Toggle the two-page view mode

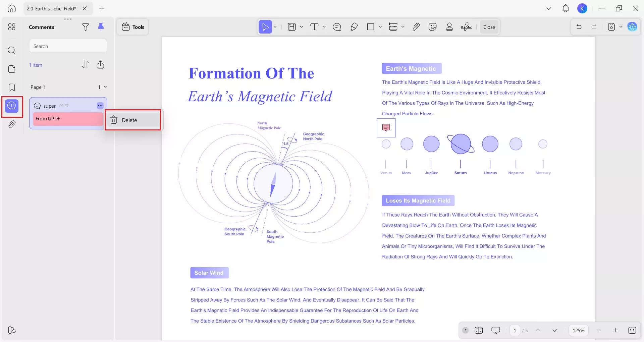pos(479,330)
